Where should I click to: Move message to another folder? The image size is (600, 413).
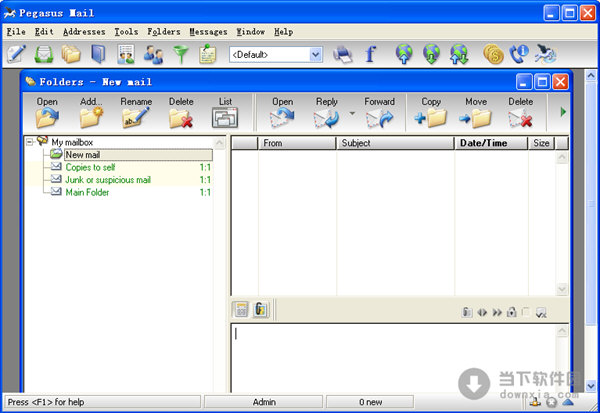point(476,112)
